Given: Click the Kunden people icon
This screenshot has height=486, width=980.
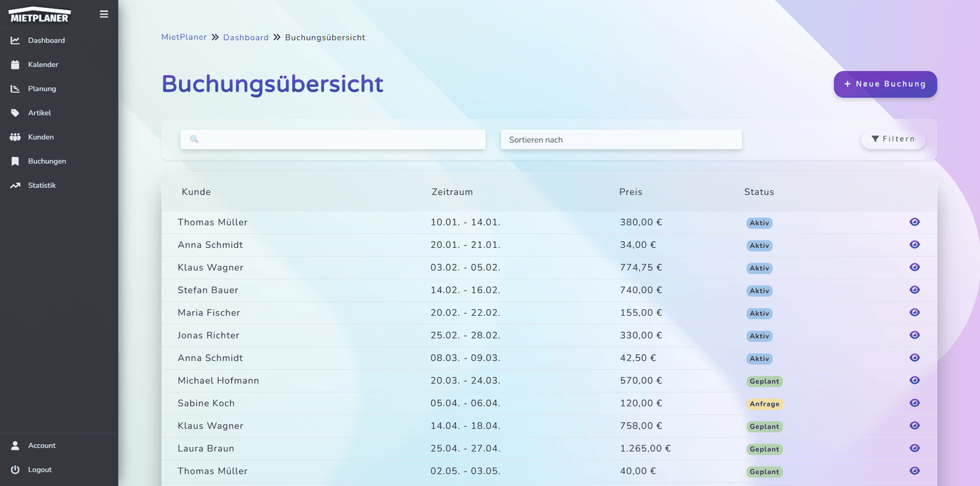Looking at the screenshot, I should pyautogui.click(x=15, y=137).
